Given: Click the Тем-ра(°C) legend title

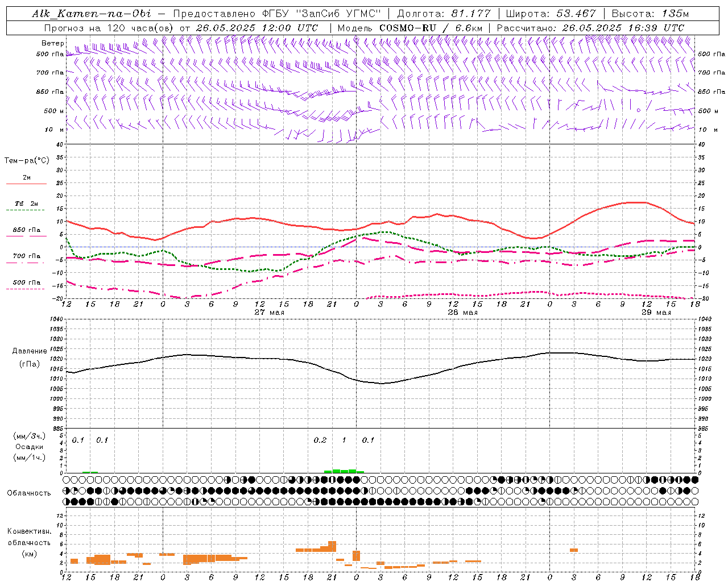Looking at the screenshot, I should click(27, 161).
